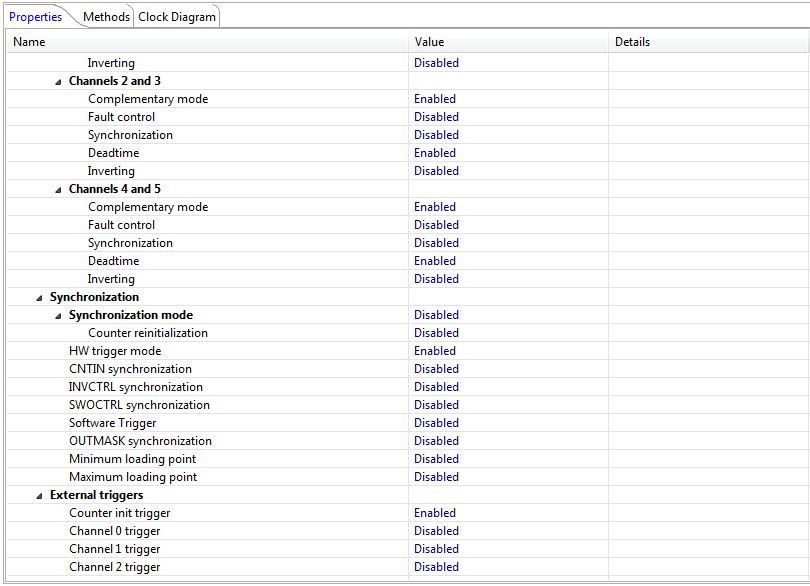810x586 pixels.
Task: Click Disabled value of Channels 2-3 Synchronization
Action: coord(437,135)
